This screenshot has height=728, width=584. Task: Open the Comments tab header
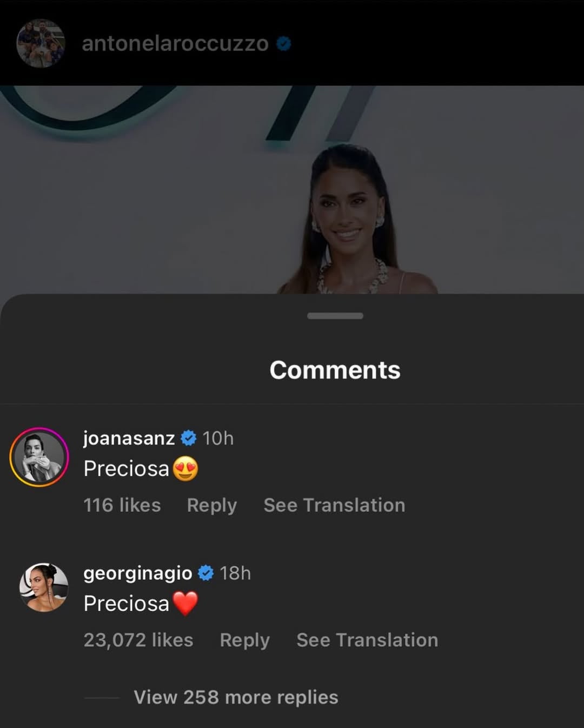click(x=335, y=370)
